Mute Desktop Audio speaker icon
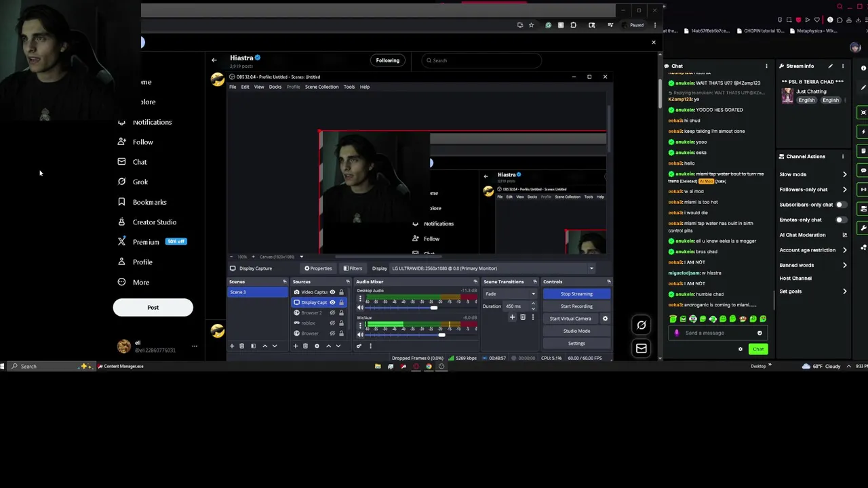This screenshot has width=868, height=488. (360, 308)
